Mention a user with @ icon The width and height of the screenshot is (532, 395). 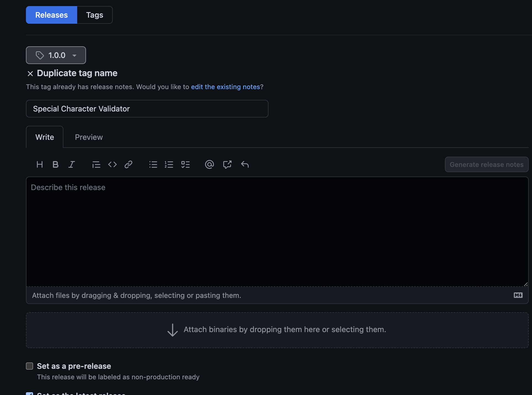pyautogui.click(x=209, y=165)
